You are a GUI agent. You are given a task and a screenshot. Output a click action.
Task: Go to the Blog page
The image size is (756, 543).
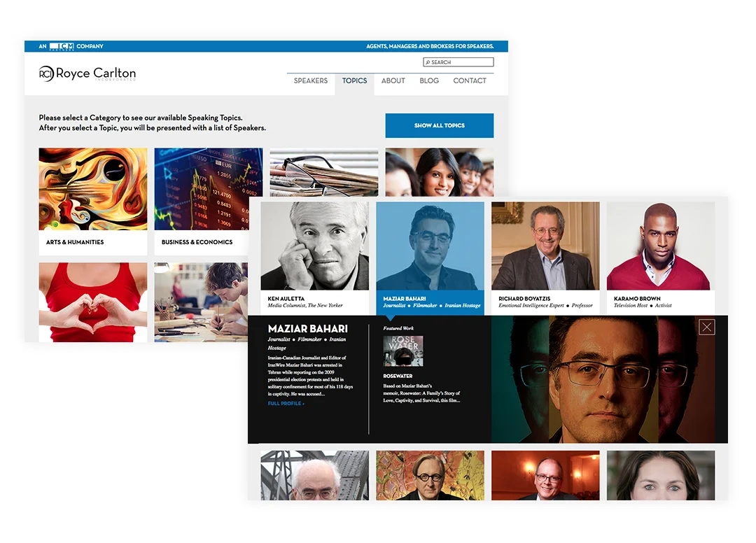429,80
